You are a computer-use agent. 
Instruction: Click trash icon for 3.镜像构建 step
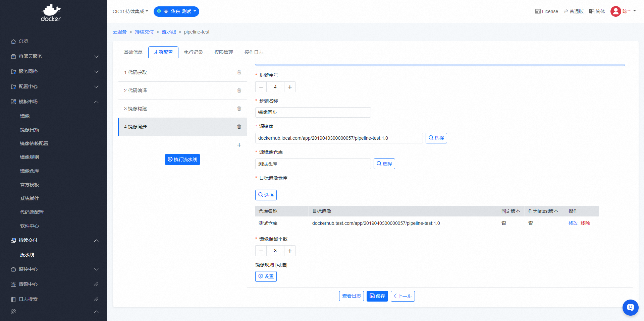pyautogui.click(x=239, y=109)
